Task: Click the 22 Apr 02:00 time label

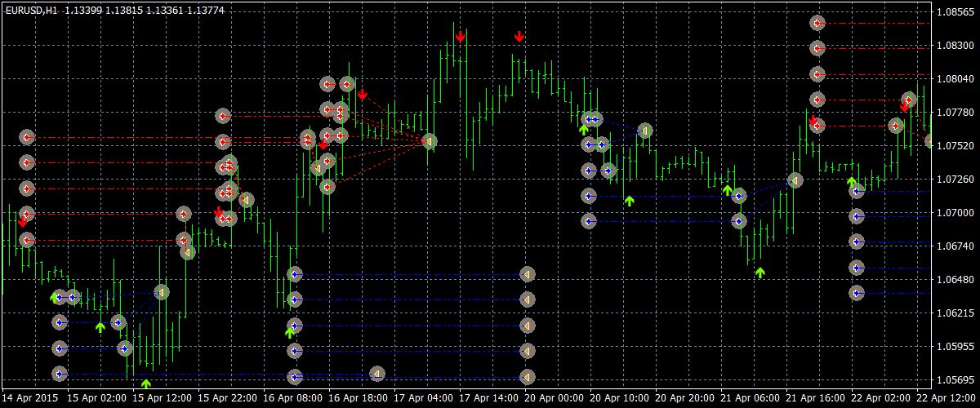Action: pos(880,398)
